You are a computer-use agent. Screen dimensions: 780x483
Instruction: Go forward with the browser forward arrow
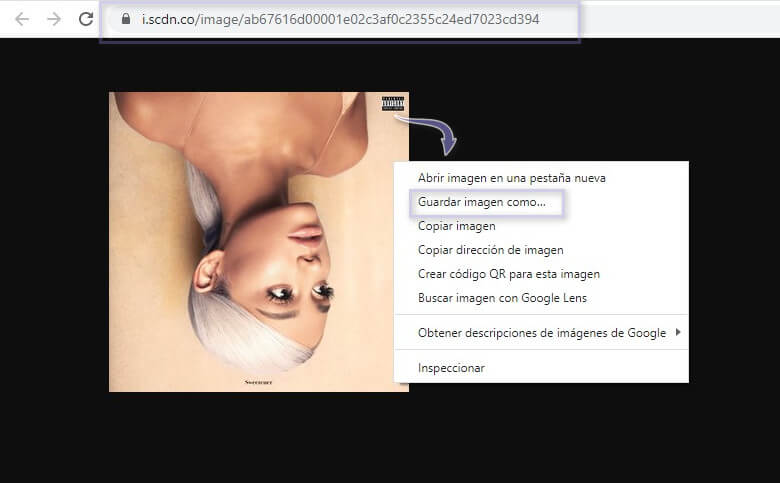click(54, 19)
